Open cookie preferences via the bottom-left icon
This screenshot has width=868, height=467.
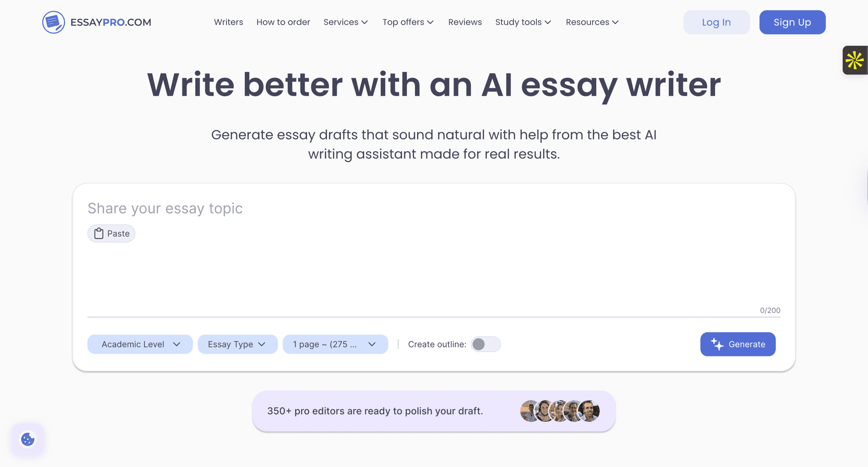click(27, 439)
